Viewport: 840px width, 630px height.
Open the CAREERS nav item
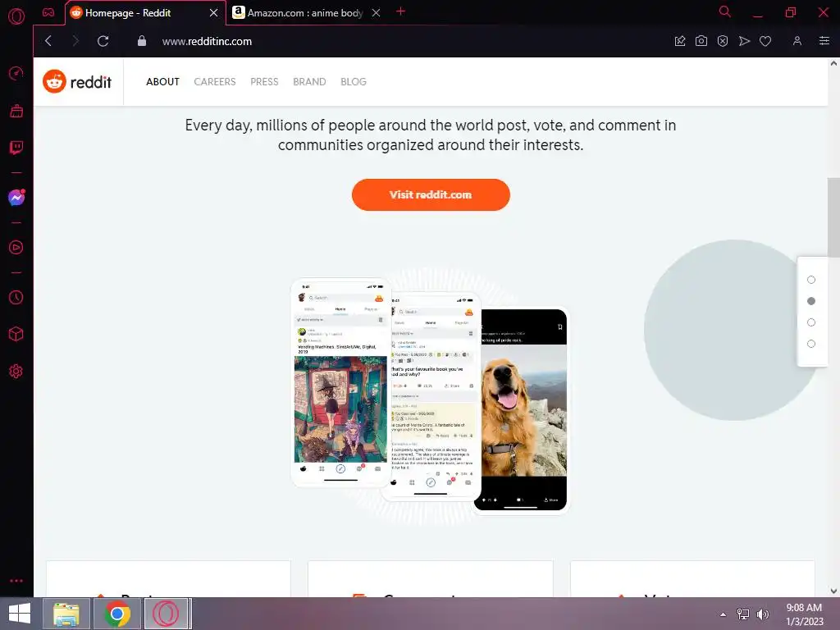coord(215,82)
